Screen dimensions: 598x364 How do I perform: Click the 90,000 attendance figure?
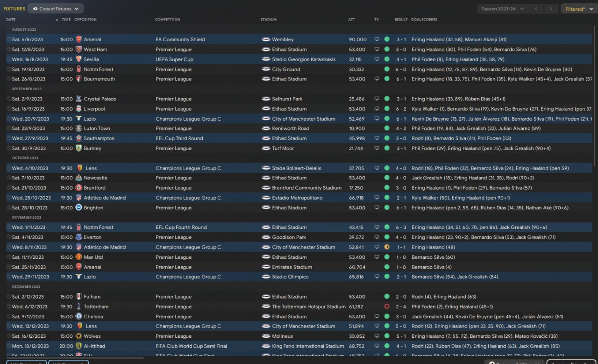tap(357, 40)
